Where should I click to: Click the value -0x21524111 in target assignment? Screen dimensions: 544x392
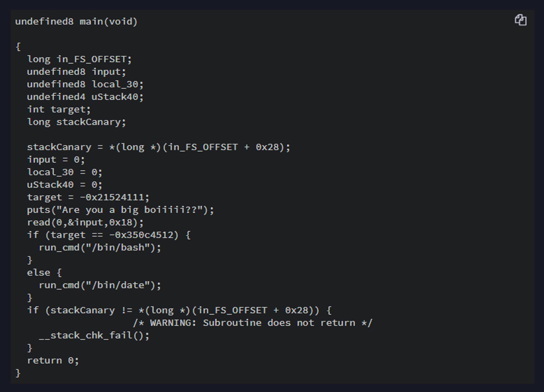pos(114,197)
